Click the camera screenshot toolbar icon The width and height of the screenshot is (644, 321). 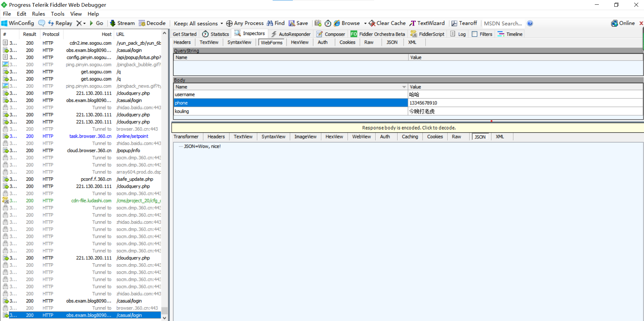click(318, 23)
